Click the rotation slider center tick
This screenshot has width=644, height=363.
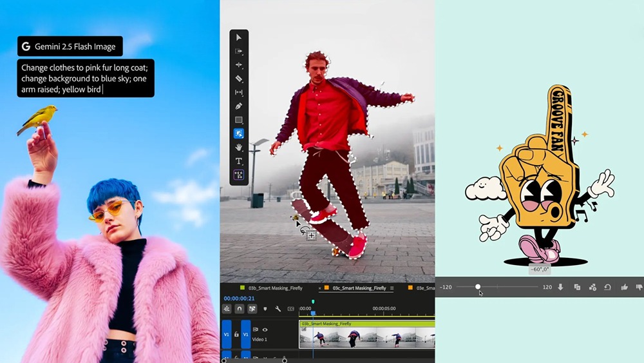[497, 286]
